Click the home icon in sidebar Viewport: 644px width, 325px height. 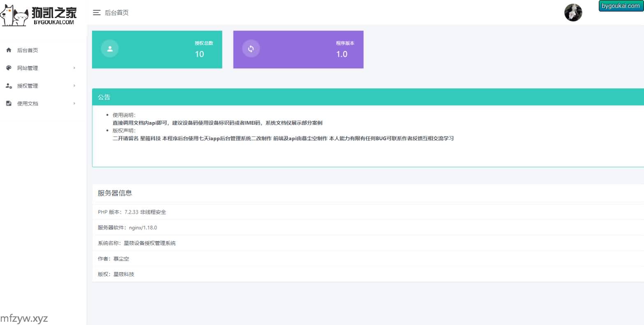(x=9, y=50)
